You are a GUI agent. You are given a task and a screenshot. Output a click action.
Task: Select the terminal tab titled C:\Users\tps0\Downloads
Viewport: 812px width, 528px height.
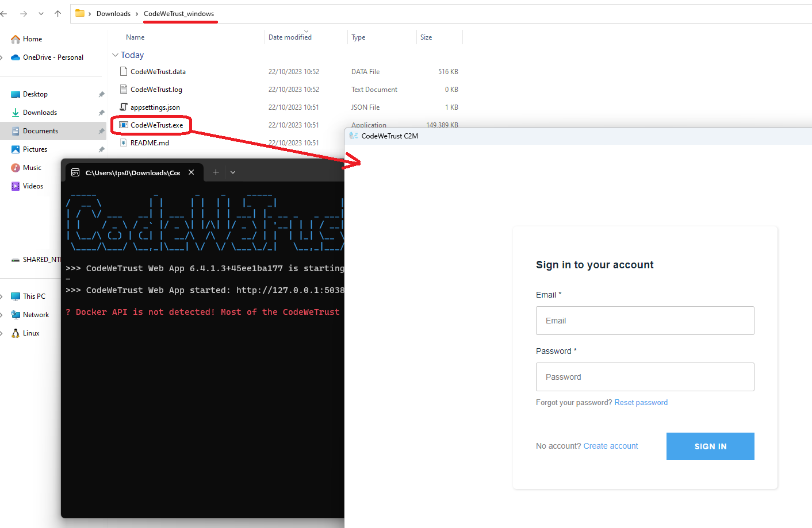click(133, 172)
